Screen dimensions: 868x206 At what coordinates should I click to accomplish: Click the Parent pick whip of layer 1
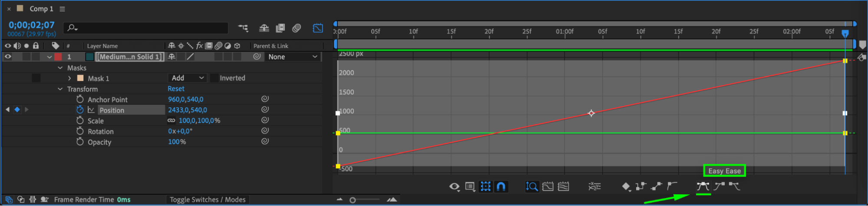tap(257, 56)
